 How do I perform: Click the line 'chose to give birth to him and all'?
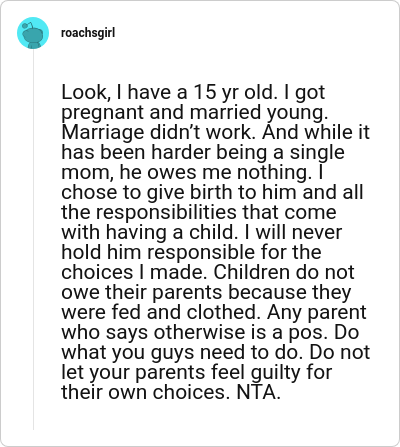point(212,192)
